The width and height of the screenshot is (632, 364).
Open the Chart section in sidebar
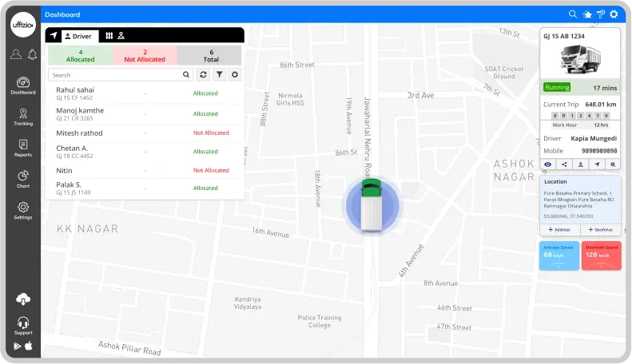point(23,179)
